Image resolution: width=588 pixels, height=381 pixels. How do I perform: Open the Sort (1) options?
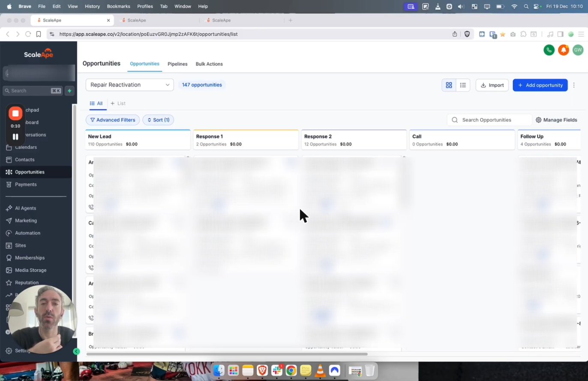click(158, 120)
